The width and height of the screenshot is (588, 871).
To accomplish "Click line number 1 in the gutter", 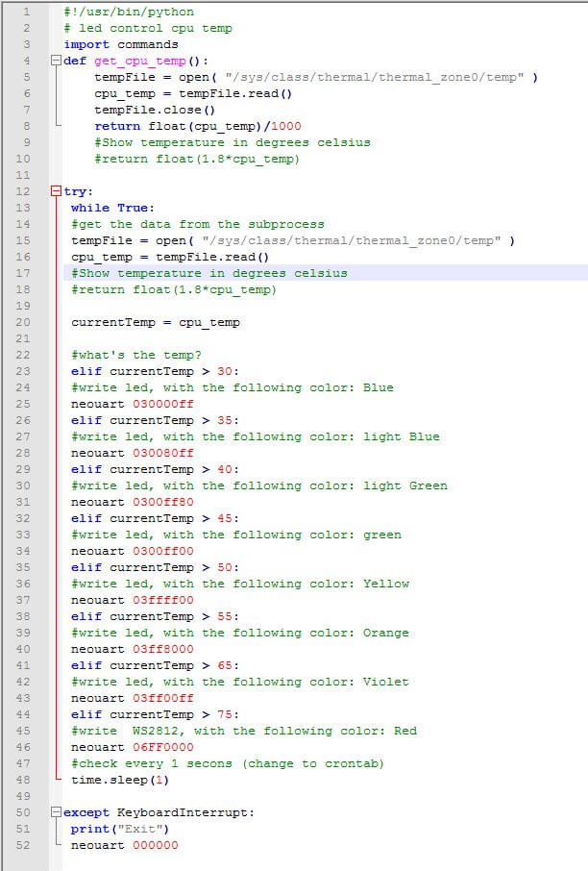I will pyautogui.click(x=26, y=12).
